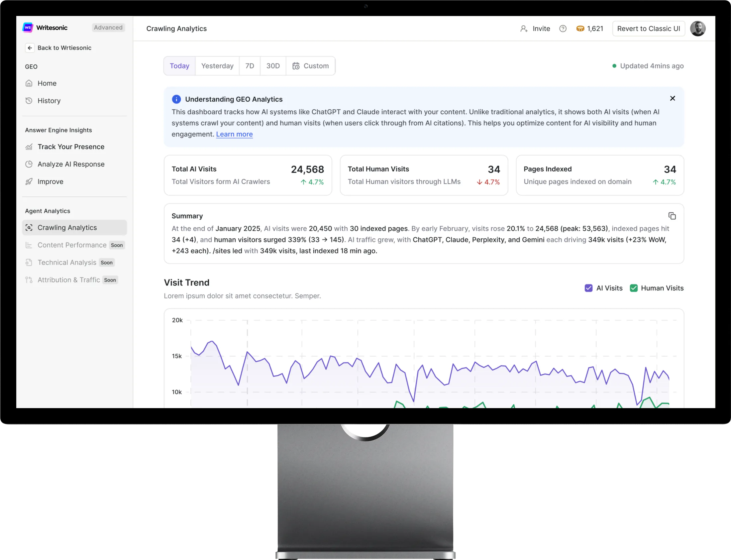The image size is (731, 560).
Task: Click the Invite user icon
Action: click(x=524, y=29)
